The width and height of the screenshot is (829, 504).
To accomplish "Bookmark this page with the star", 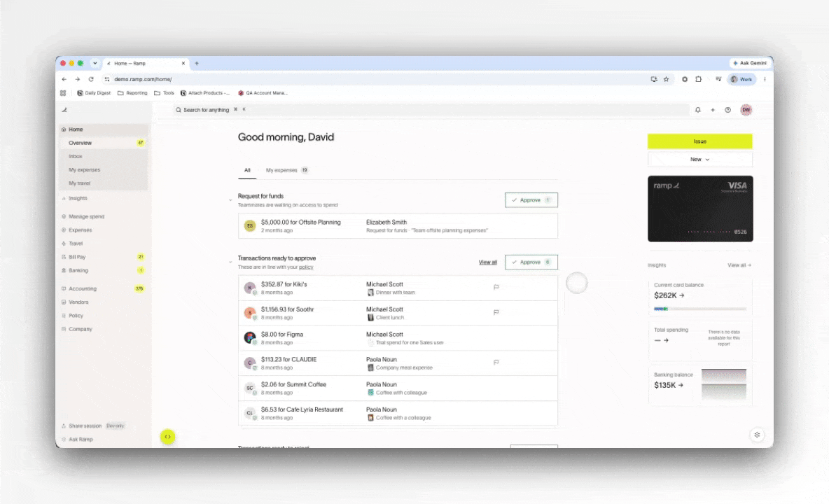I will coord(666,79).
